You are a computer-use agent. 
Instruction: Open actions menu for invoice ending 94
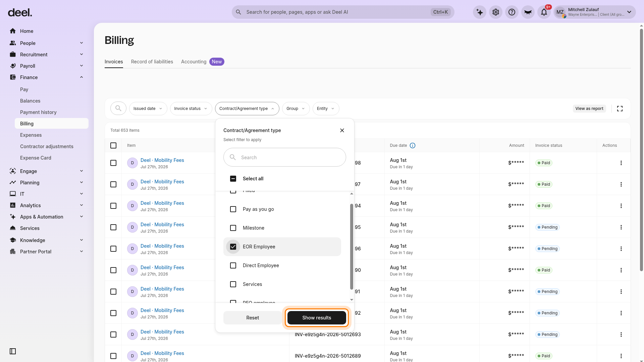click(621, 206)
